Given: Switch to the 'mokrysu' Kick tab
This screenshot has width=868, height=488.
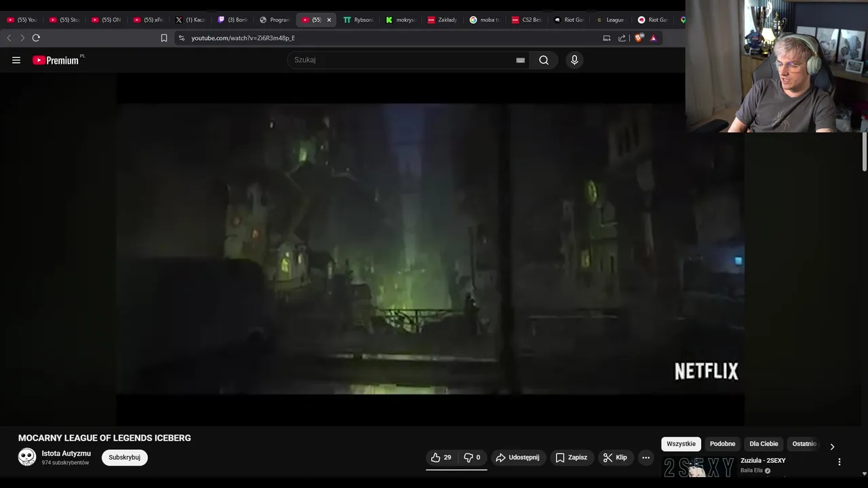Looking at the screenshot, I should (401, 20).
